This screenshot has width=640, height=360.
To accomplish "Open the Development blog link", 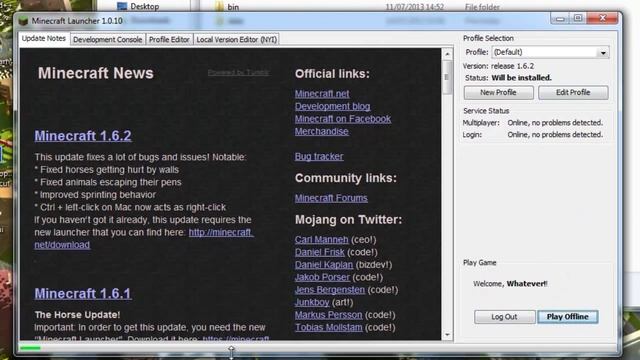I will [x=333, y=106].
